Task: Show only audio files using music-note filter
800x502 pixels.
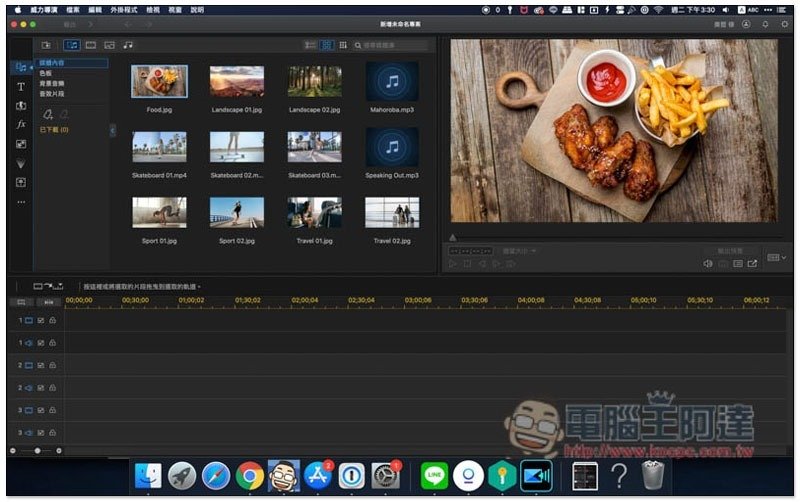Action: coord(128,45)
